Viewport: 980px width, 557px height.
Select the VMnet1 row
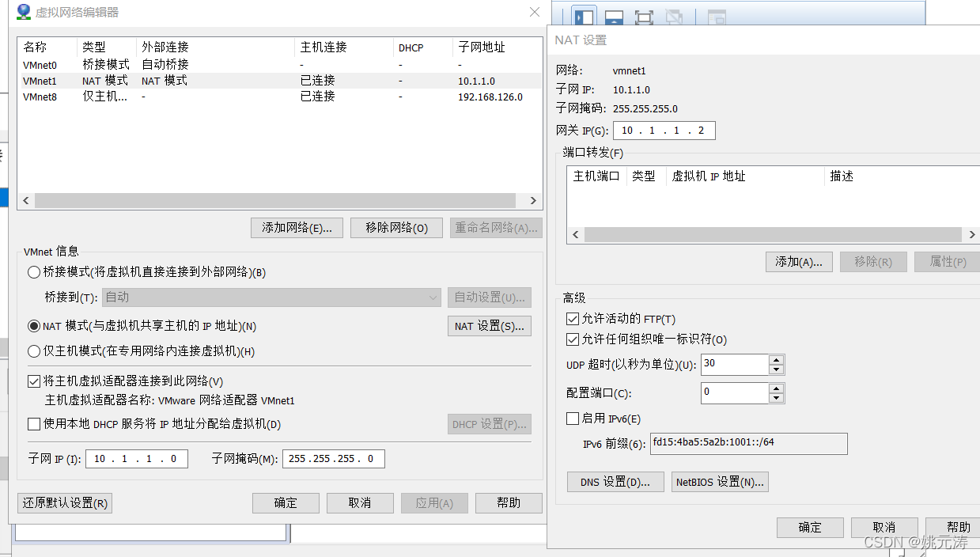280,81
